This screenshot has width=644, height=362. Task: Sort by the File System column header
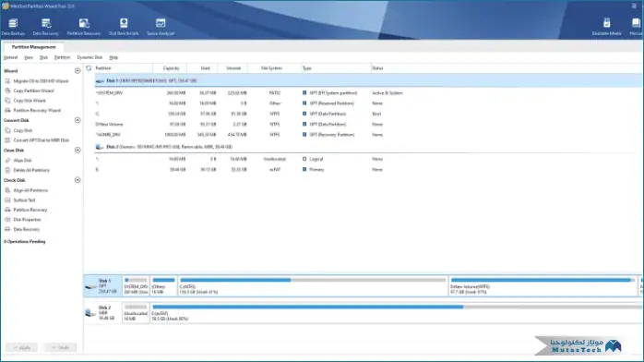coord(274,68)
